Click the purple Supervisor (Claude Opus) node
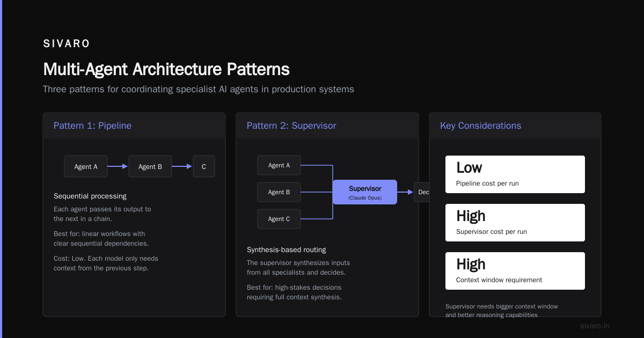This screenshot has height=338, width=644. 365,192
